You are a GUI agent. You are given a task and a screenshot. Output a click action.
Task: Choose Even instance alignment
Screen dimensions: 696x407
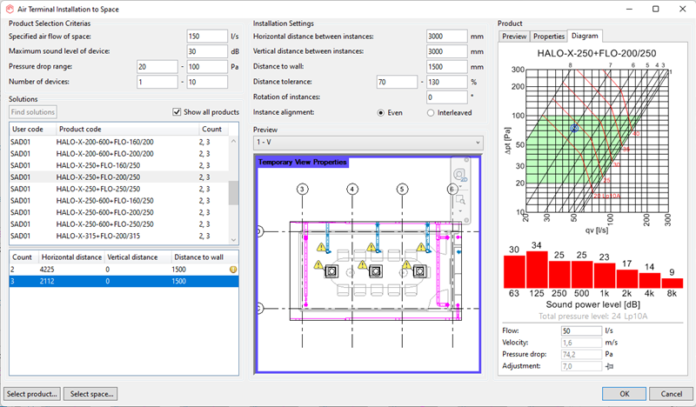click(x=380, y=113)
